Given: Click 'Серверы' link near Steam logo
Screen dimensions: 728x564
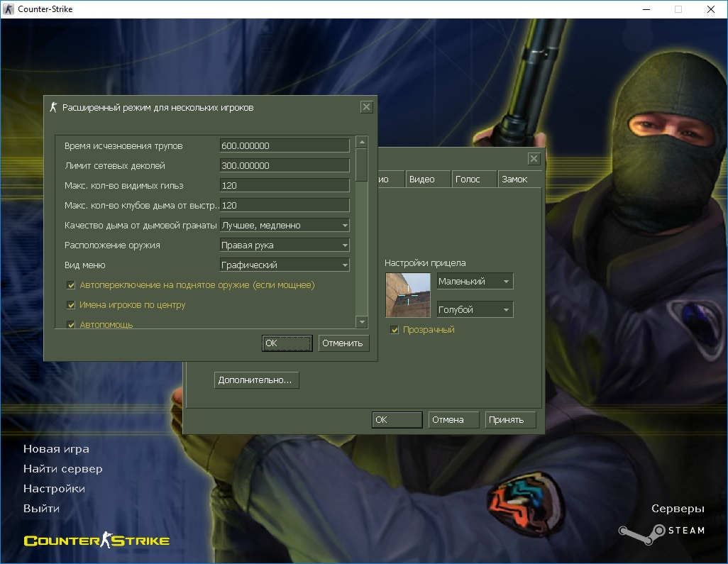Looking at the screenshot, I should point(678,509).
